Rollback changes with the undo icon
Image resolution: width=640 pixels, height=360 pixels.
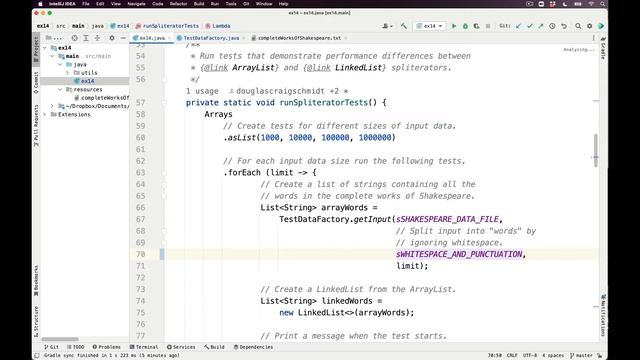pyautogui.click(x=564, y=26)
